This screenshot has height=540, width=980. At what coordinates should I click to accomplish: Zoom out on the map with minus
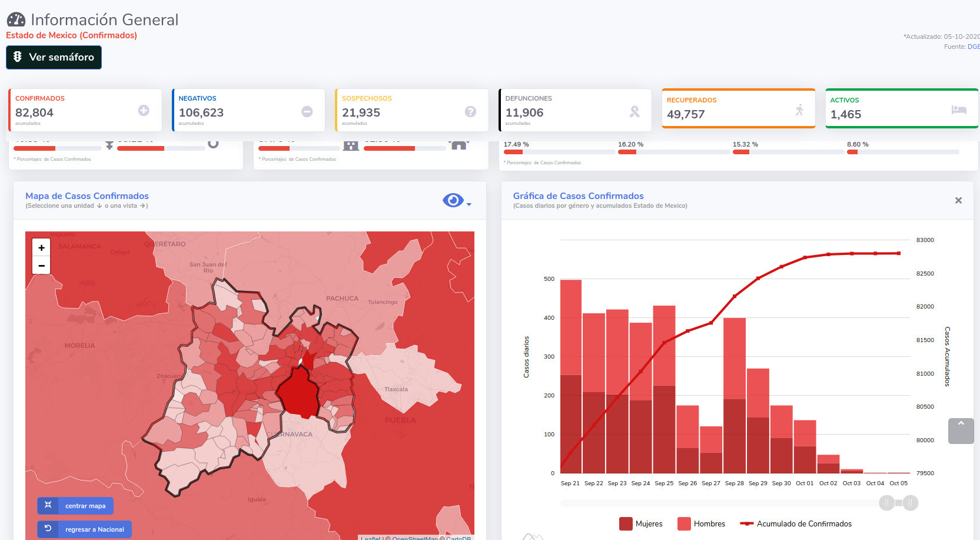41,266
